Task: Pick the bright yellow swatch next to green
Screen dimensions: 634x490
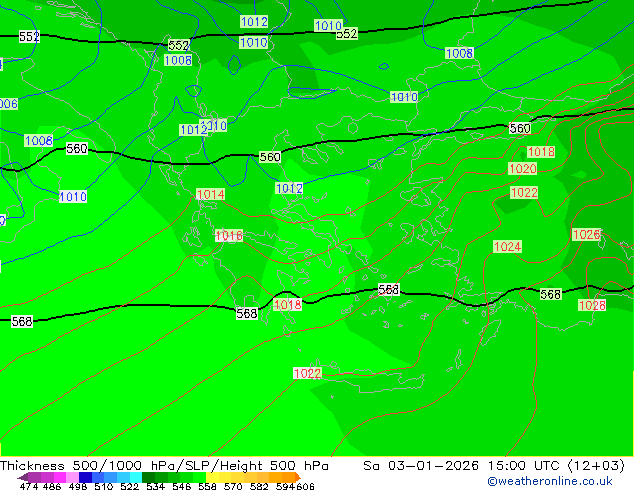Action: 212,477
